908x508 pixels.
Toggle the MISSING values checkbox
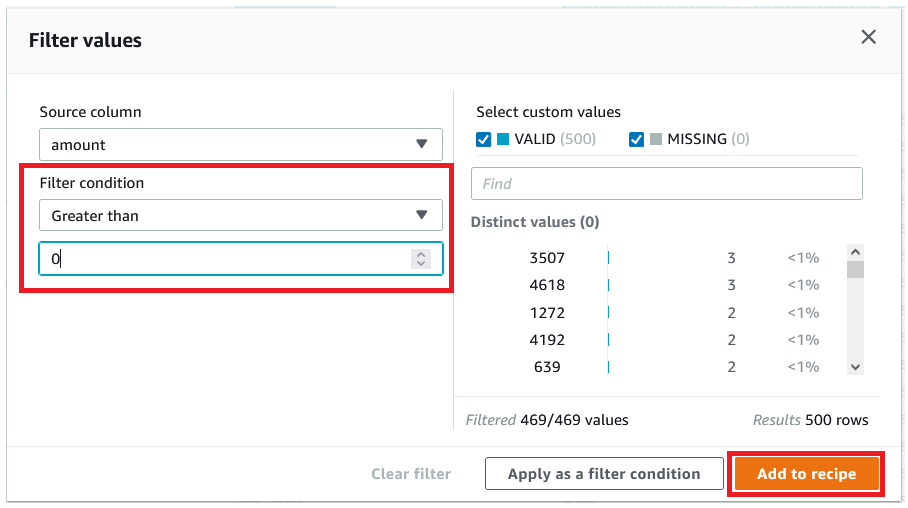coord(636,139)
